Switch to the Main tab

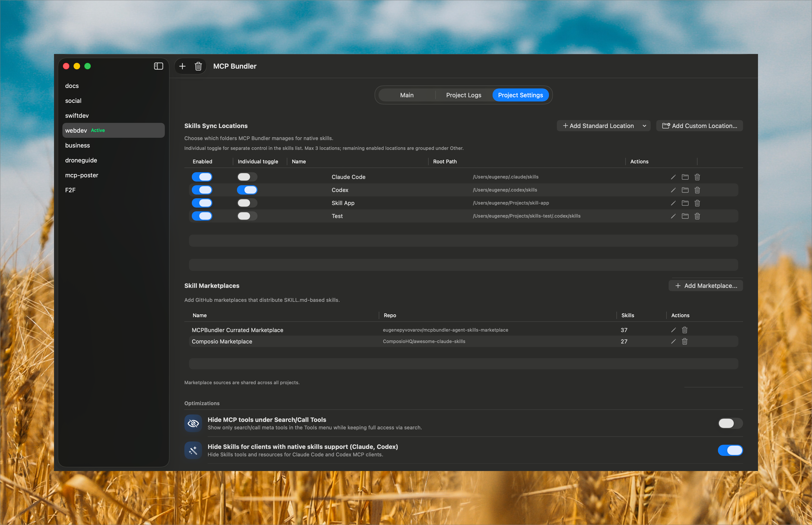point(407,95)
